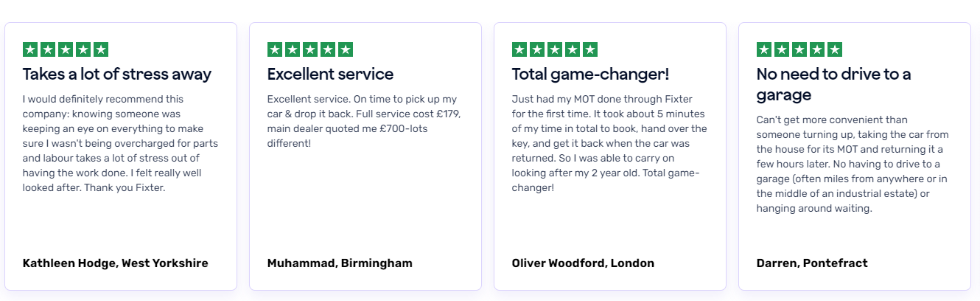Click first star in 'Takes a lot of stress away' card
This screenshot has width=980, height=301.
pos(30,49)
